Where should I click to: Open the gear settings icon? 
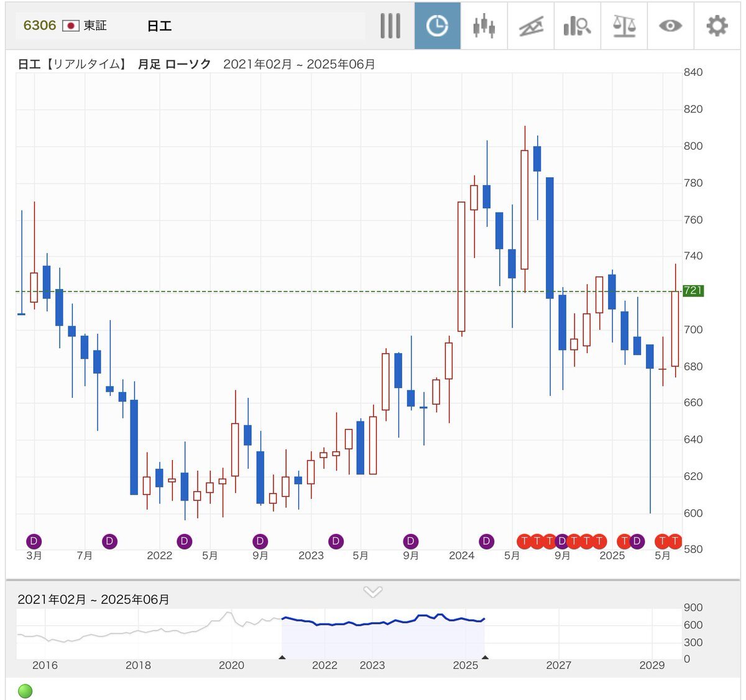coord(717,26)
